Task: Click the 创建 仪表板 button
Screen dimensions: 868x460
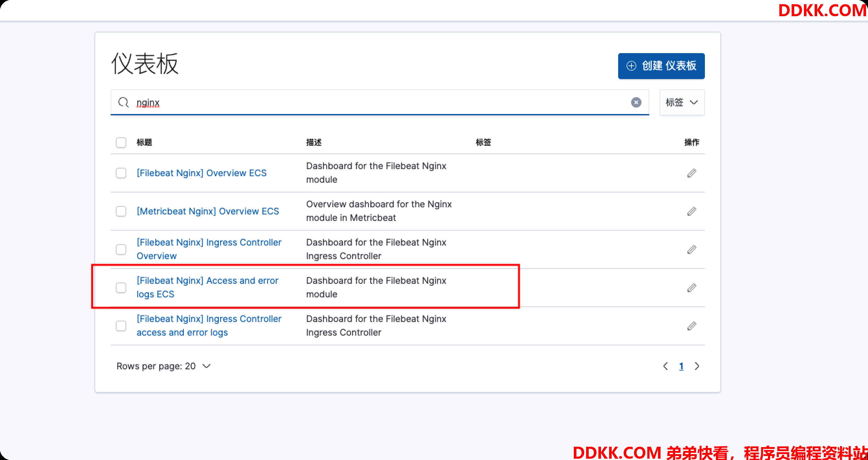Action: click(661, 66)
